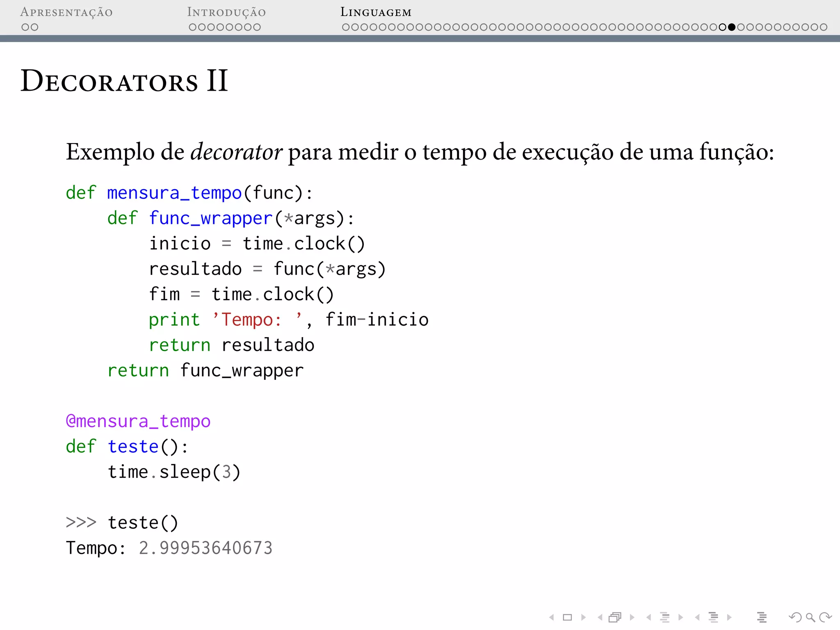Screen dimensions: 840x630
Task: Go to next slide arrow
Action: tap(583, 617)
